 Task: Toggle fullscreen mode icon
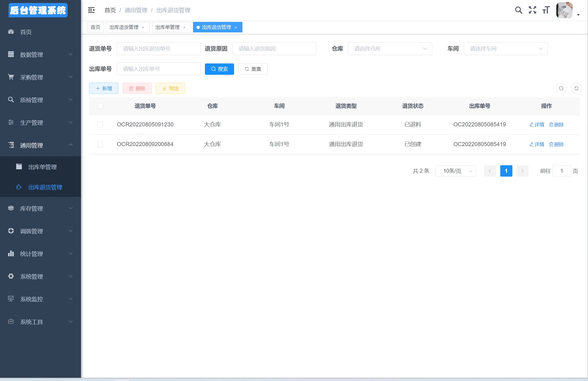pyautogui.click(x=532, y=10)
